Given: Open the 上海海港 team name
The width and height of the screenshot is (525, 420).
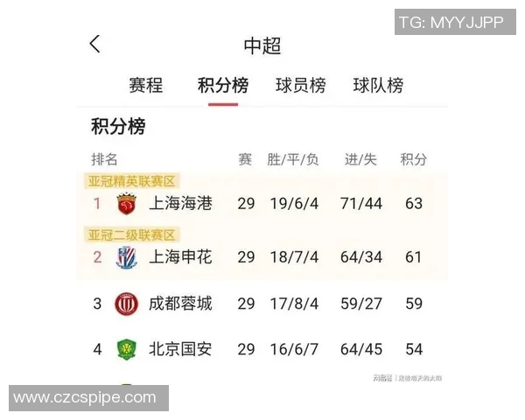Looking at the screenshot, I should tap(180, 204).
